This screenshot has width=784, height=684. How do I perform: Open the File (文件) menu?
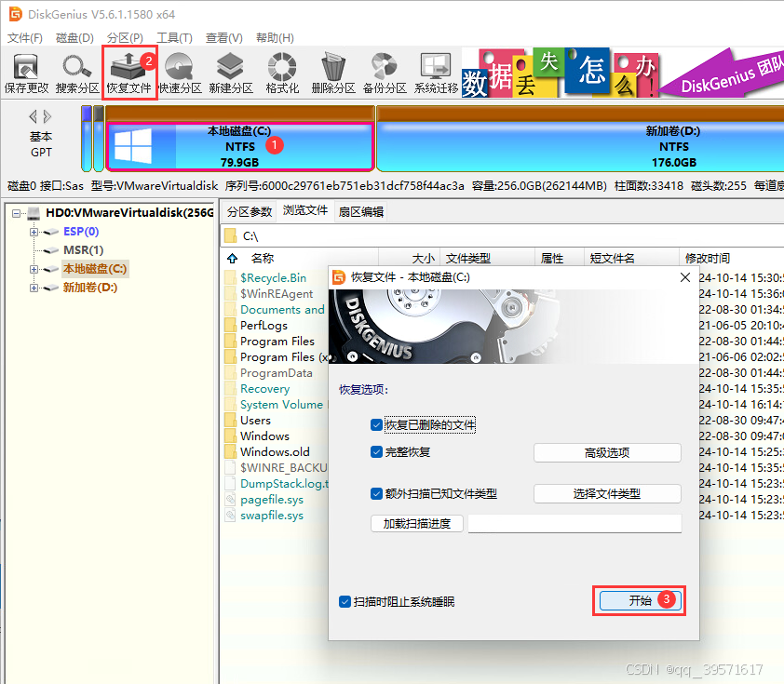24,38
